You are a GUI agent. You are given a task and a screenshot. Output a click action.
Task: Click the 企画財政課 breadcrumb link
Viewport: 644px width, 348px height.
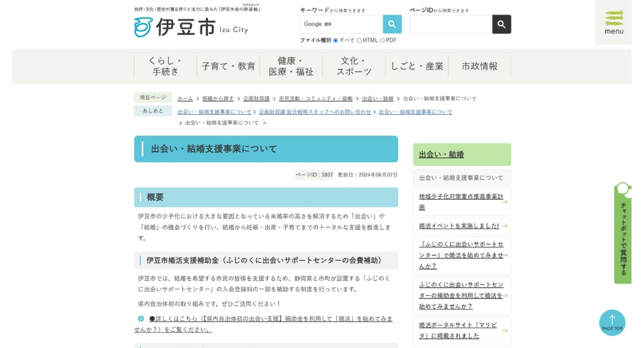pyautogui.click(x=256, y=99)
